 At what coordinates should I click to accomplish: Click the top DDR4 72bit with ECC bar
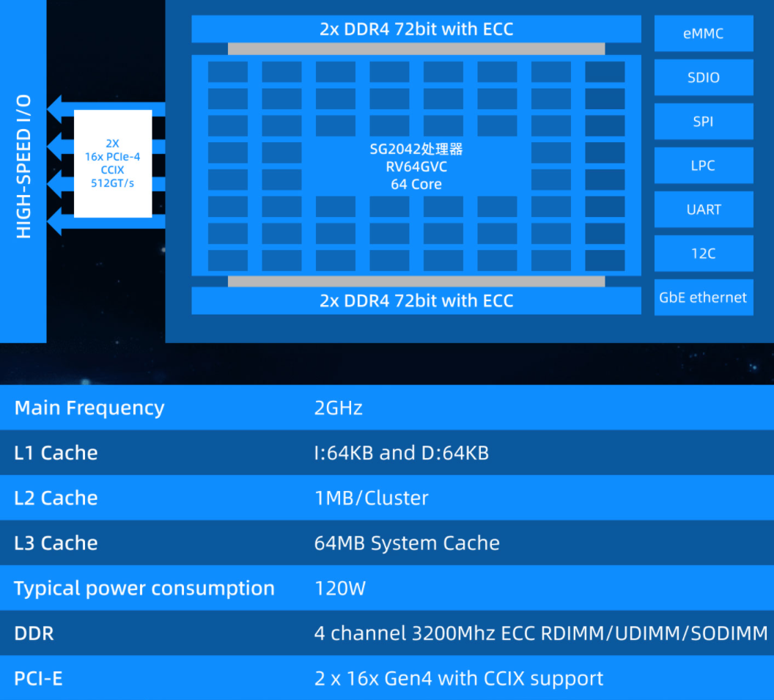tap(416, 29)
